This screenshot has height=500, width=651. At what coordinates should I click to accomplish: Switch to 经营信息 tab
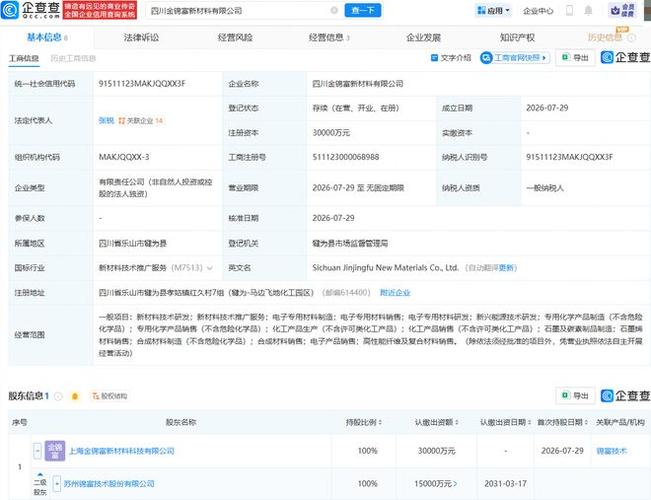pyautogui.click(x=329, y=38)
